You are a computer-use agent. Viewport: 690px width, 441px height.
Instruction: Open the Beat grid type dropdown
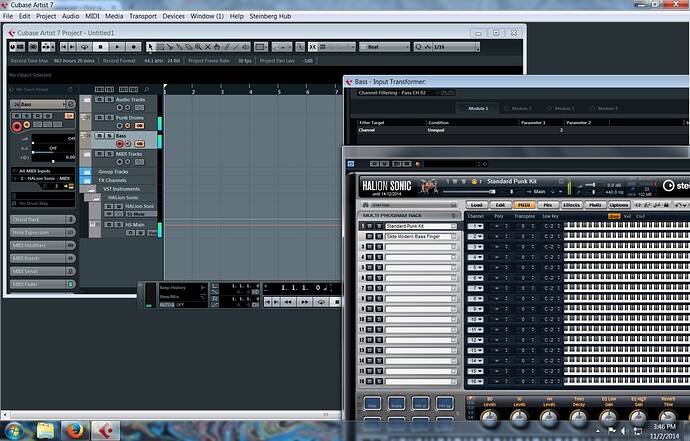[x=385, y=47]
